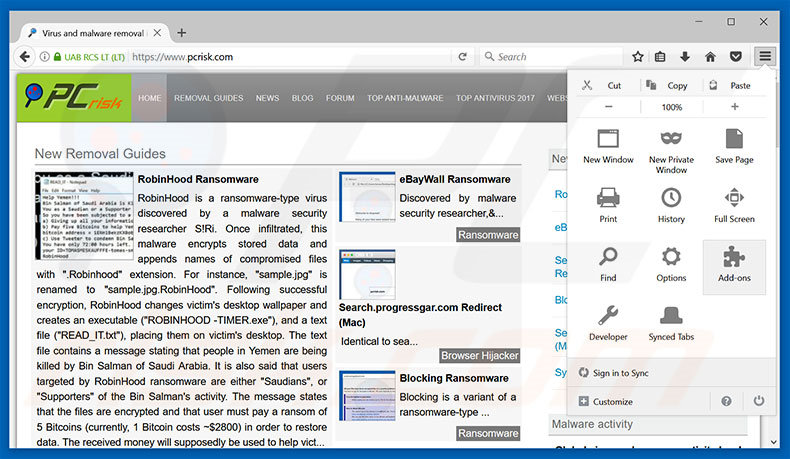The width and height of the screenshot is (790, 459).
Task: Open menu help question icon
Action: (726, 401)
